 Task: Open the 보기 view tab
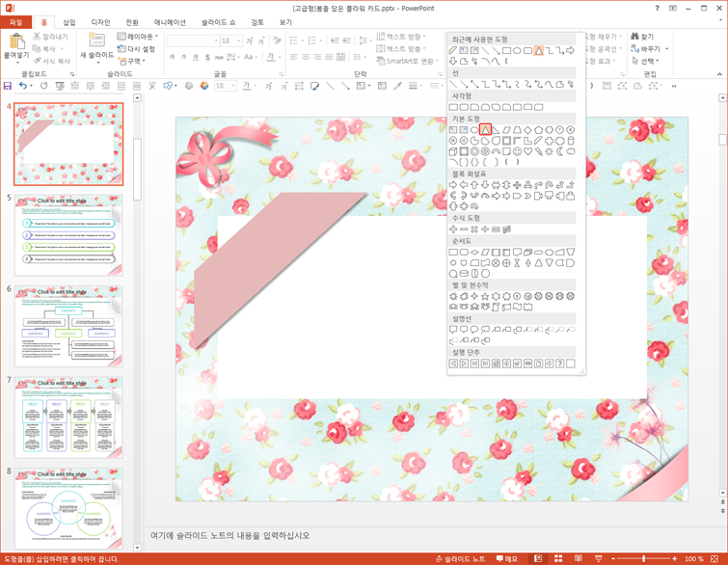coord(285,22)
